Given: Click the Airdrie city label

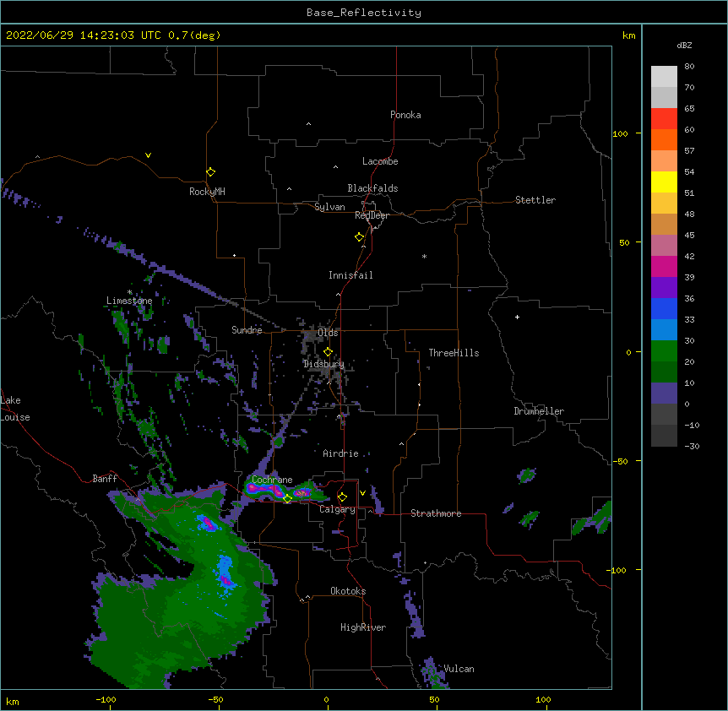Looking at the screenshot, I should [340, 453].
